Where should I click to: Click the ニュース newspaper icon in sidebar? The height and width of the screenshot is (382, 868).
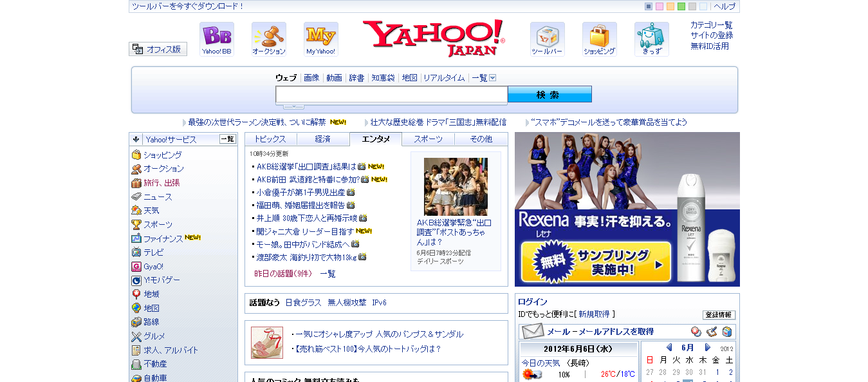point(136,196)
